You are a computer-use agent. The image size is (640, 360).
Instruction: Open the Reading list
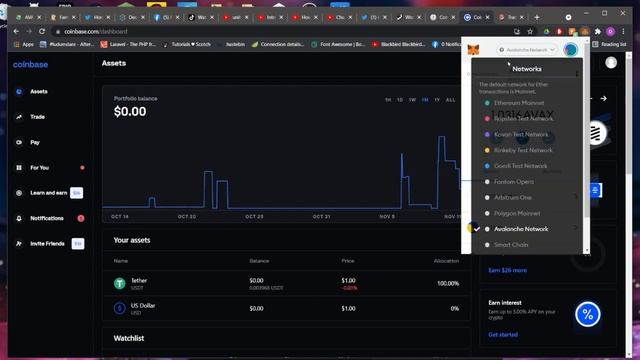[609, 44]
